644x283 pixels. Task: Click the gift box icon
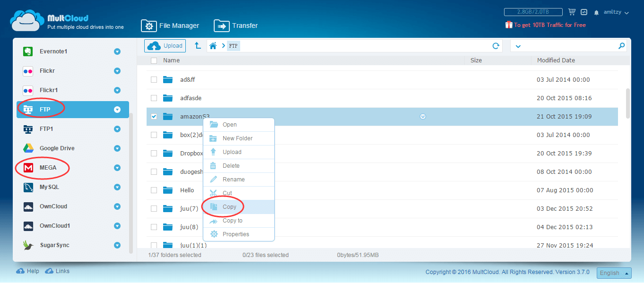coord(509,25)
